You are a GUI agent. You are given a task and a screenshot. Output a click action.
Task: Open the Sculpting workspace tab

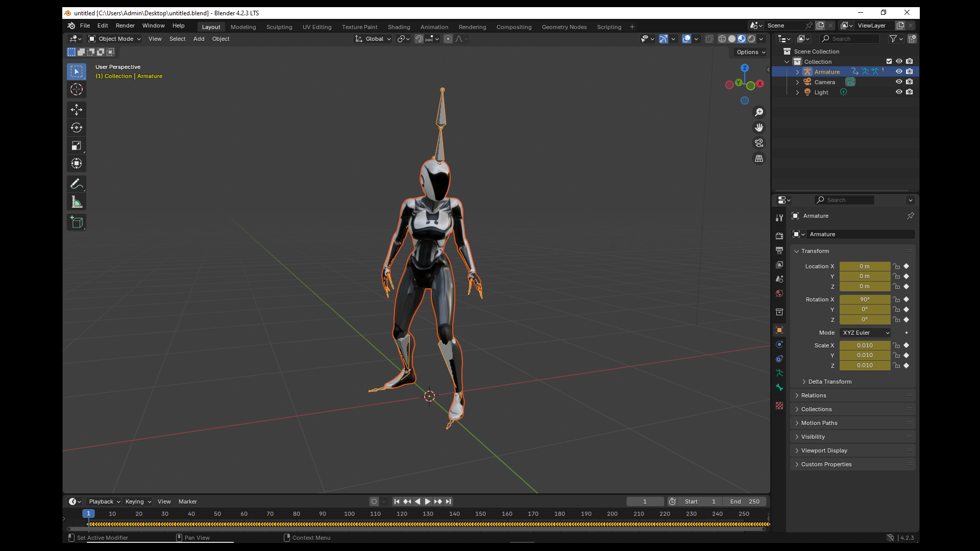point(279,27)
